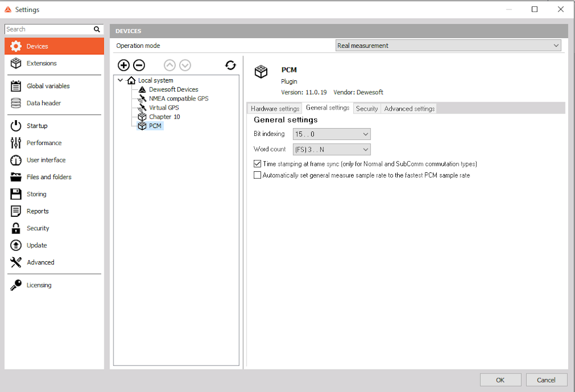Click the large PCM plugin icon in header
575x392 pixels.
click(x=261, y=72)
